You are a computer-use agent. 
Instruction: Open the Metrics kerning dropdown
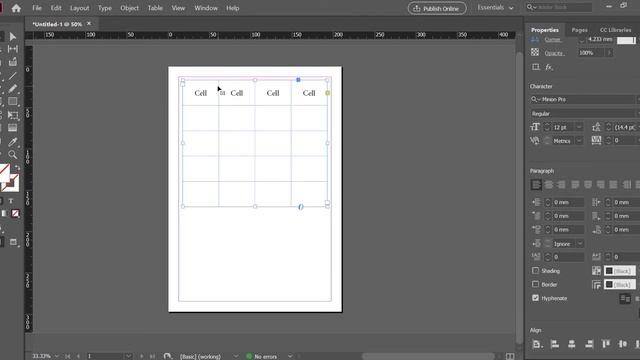point(579,141)
